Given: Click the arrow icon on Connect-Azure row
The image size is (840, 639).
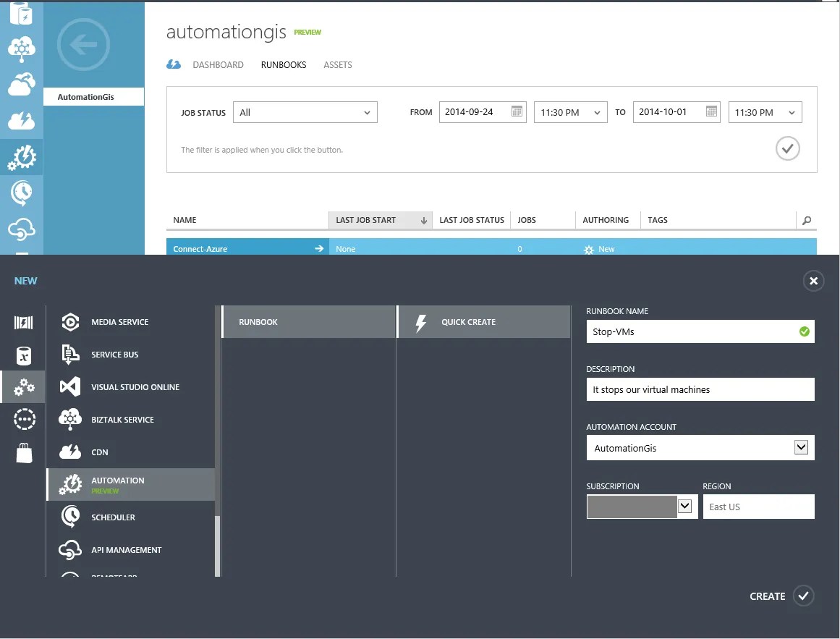Looking at the screenshot, I should pos(319,248).
